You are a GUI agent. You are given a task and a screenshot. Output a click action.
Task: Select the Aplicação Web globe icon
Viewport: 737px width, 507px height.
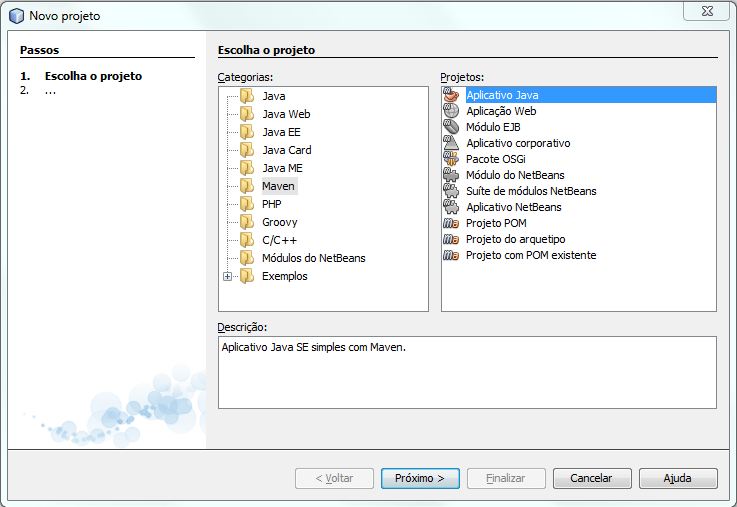(x=452, y=111)
